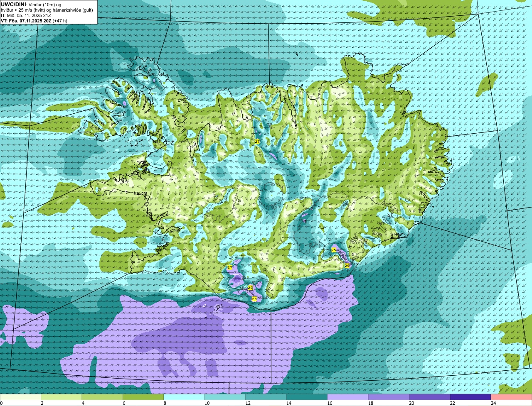
Task: Click the 18–20 m/s purple legend swatch
Action: pos(389,397)
